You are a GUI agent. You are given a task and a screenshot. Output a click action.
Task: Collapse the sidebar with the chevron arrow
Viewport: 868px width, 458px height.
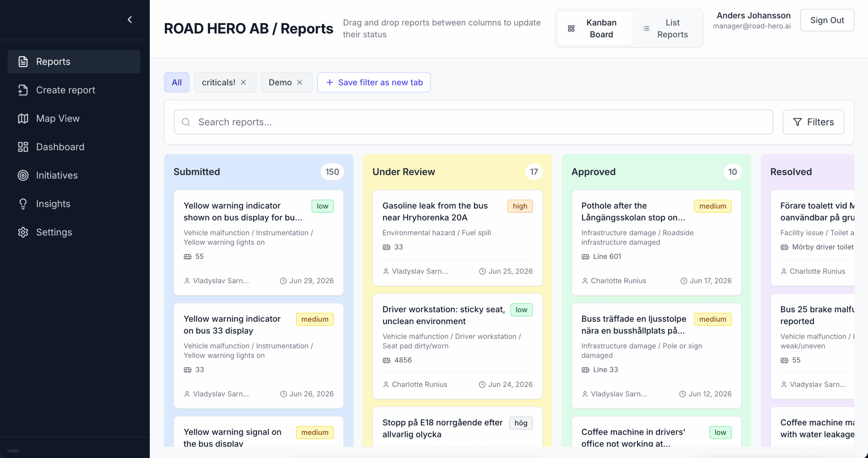tap(130, 20)
